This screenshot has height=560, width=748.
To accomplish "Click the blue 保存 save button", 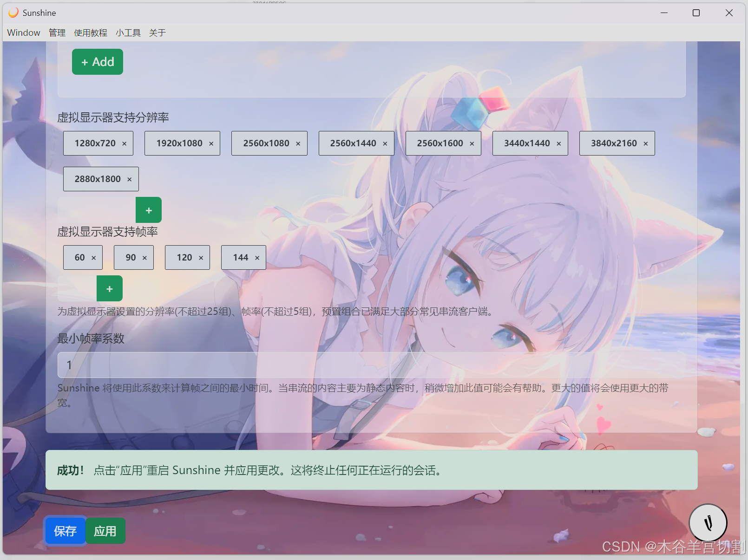I will point(65,531).
